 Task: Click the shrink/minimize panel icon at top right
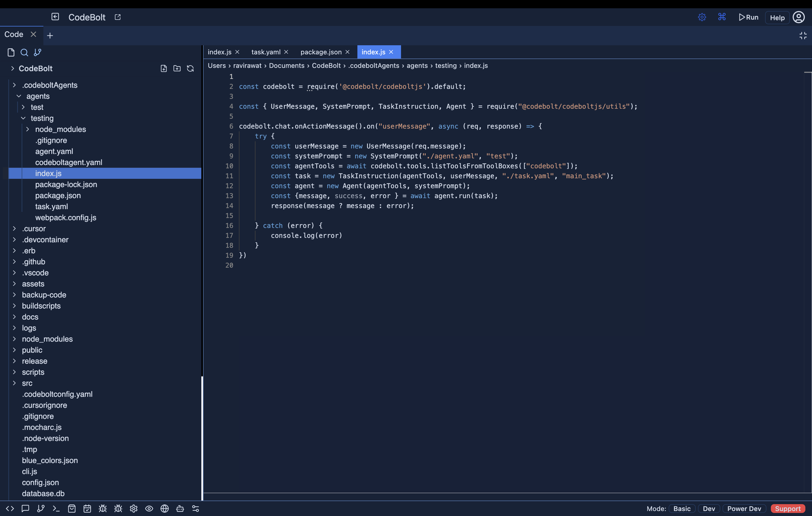click(x=803, y=35)
